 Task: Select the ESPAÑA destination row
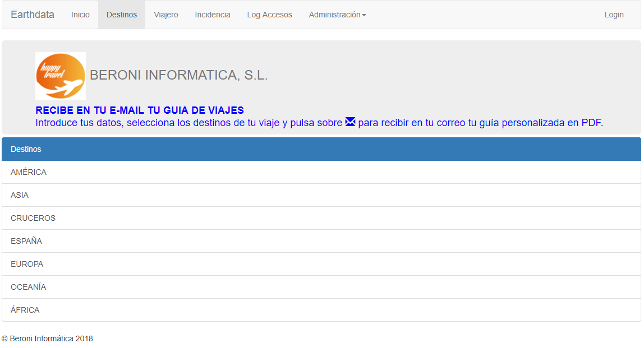(x=27, y=241)
